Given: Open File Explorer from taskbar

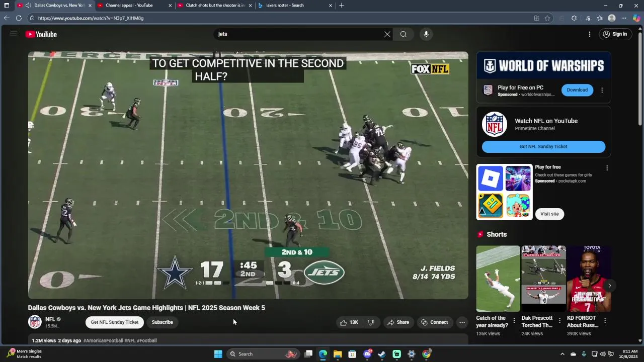Looking at the screenshot, I should coord(338,354).
